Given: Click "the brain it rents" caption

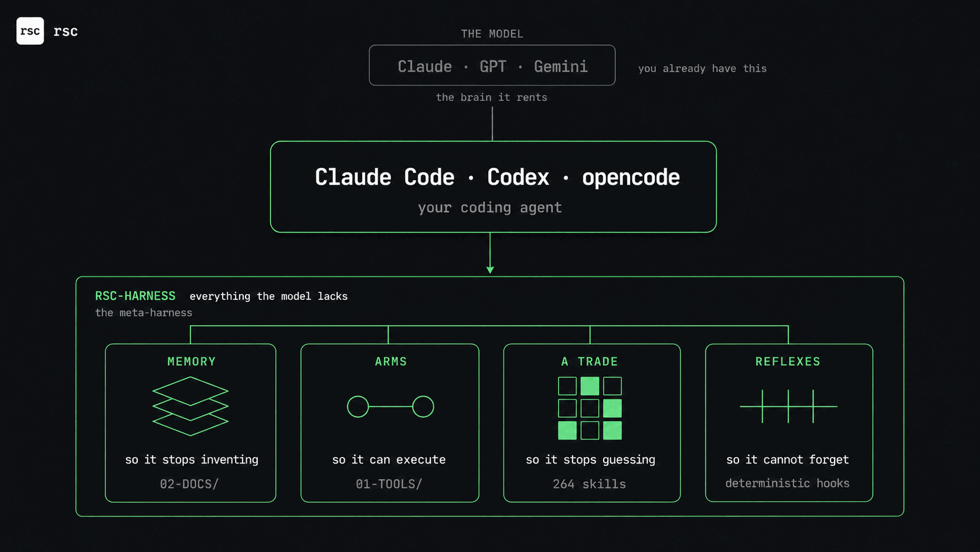Looking at the screenshot, I should point(492,97).
